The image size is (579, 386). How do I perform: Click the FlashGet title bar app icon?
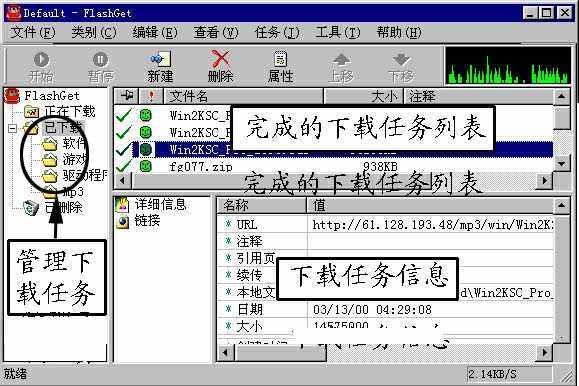point(13,13)
